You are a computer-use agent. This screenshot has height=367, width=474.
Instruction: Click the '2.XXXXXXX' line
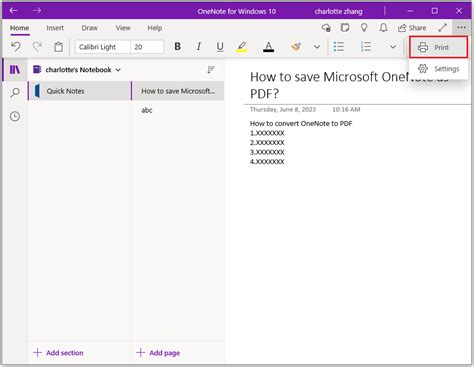click(267, 143)
